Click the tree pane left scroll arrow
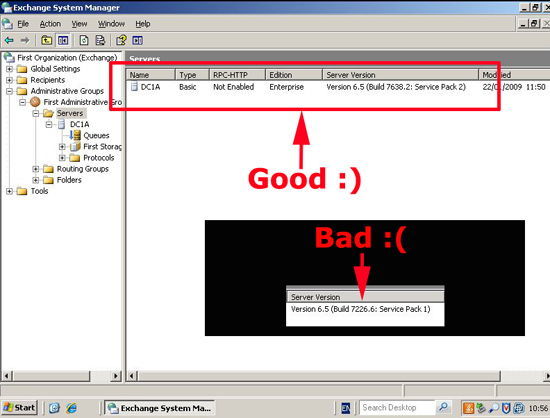This screenshot has width=550, height=418. point(6,376)
